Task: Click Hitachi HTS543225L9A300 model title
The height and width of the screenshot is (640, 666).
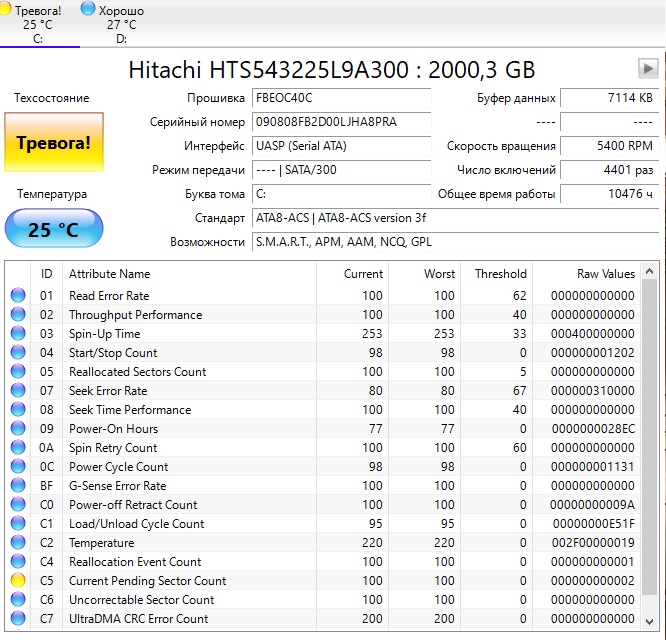Action: pos(332,70)
